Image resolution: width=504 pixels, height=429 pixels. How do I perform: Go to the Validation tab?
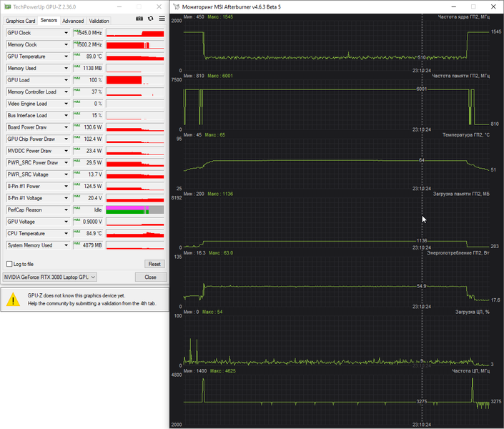click(99, 21)
